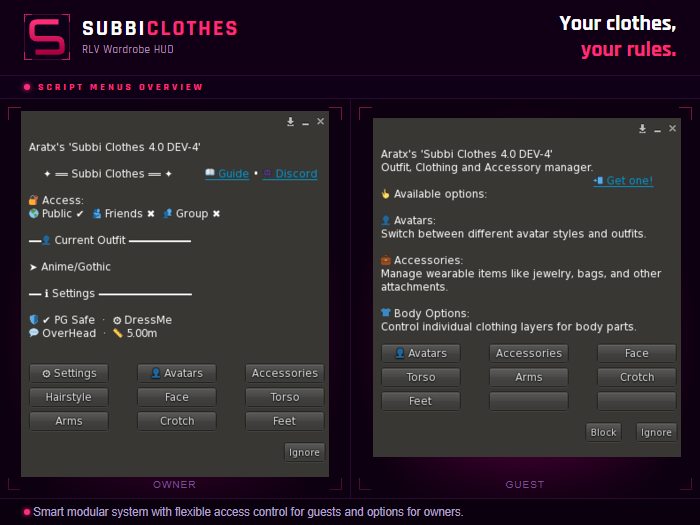700x525 pixels.
Task: Close the Guest dialog window
Action: pos(672,129)
